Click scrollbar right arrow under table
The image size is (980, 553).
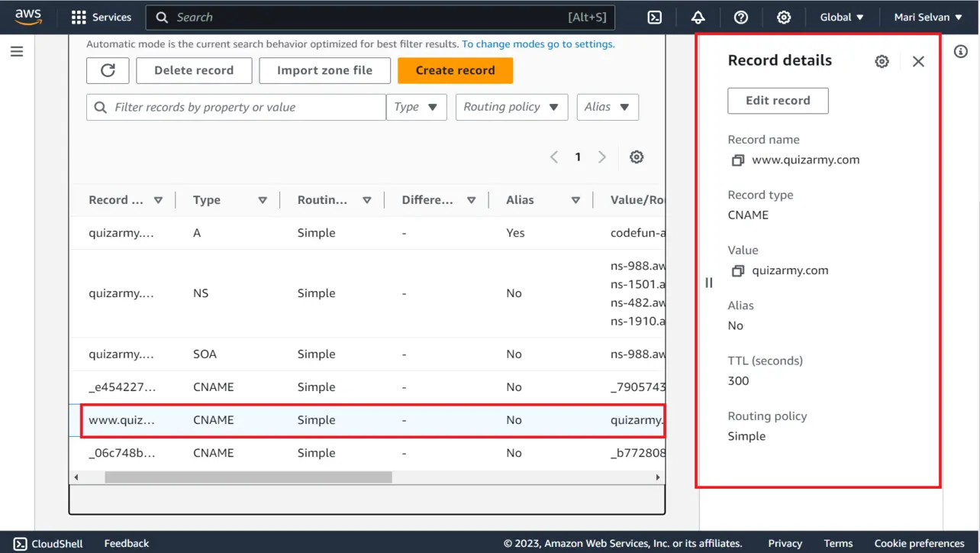(x=658, y=477)
